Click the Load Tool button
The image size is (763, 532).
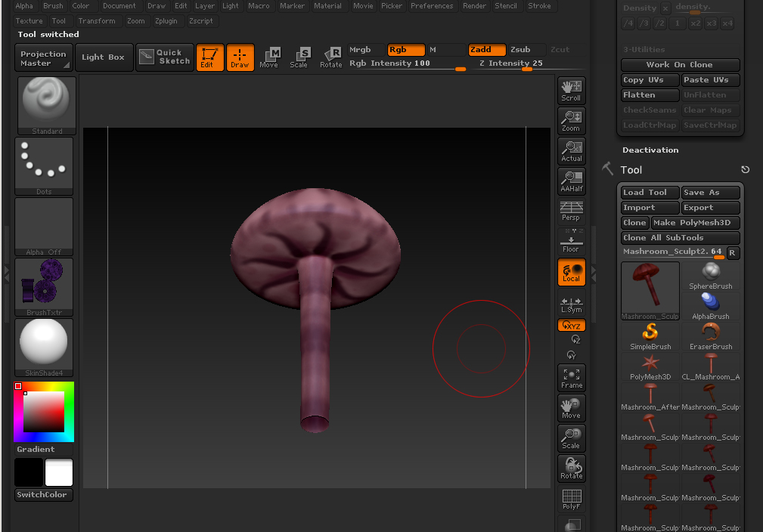point(650,193)
